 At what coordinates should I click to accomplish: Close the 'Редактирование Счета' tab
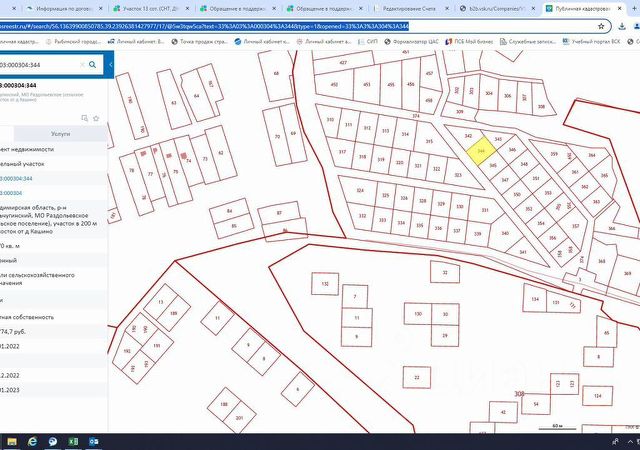(x=447, y=8)
